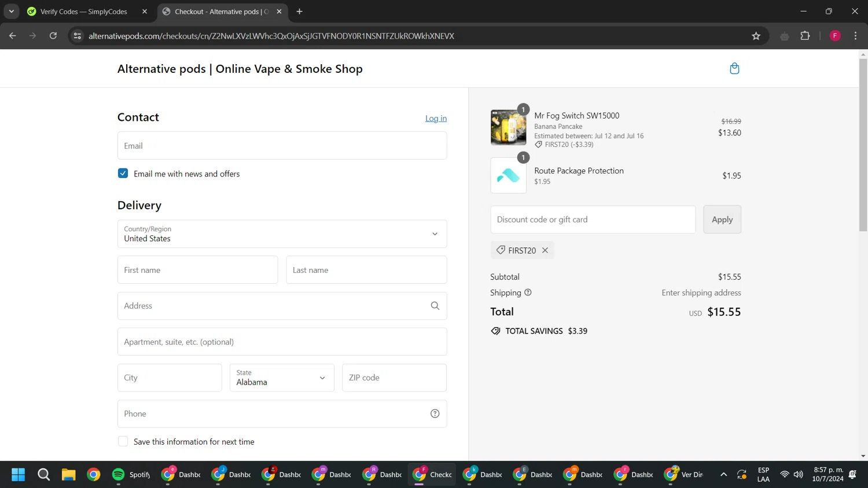Switch to the Ver Dir Chrome window
The image size is (868, 488).
[x=683, y=475]
